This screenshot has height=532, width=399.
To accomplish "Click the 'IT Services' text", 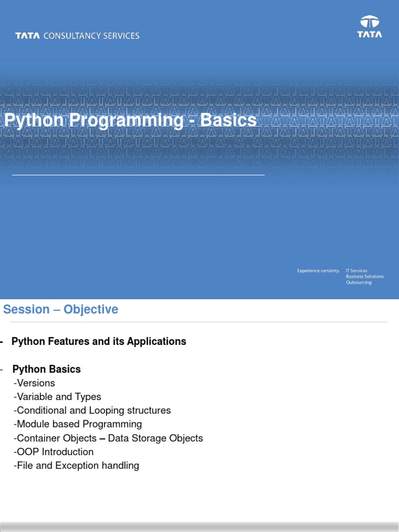I will pos(356,271).
